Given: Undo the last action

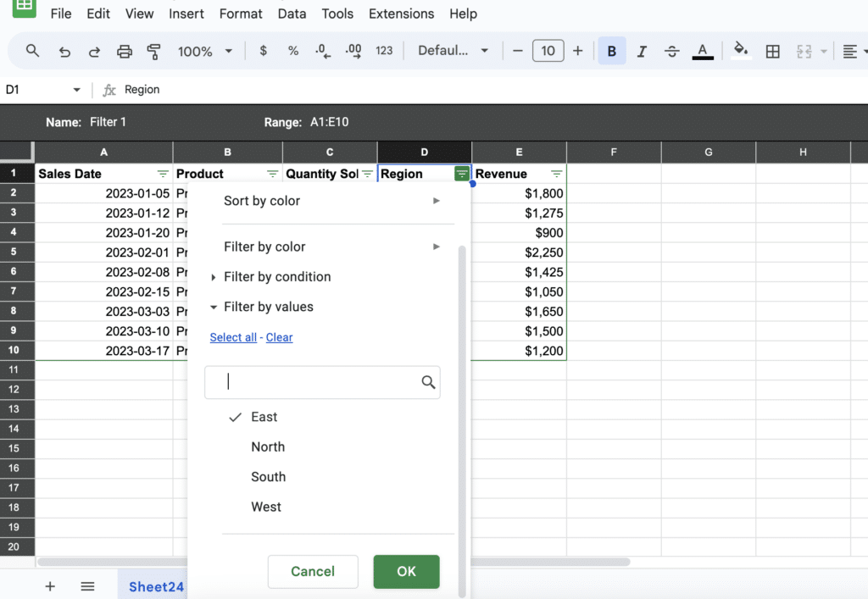Looking at the screenshot, I should (64, 51).
